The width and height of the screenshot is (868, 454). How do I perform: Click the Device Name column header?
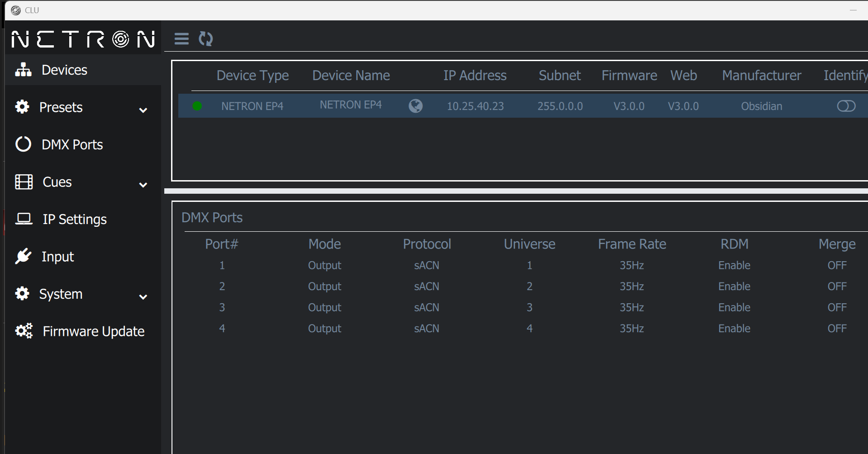(x=351, y=75)
